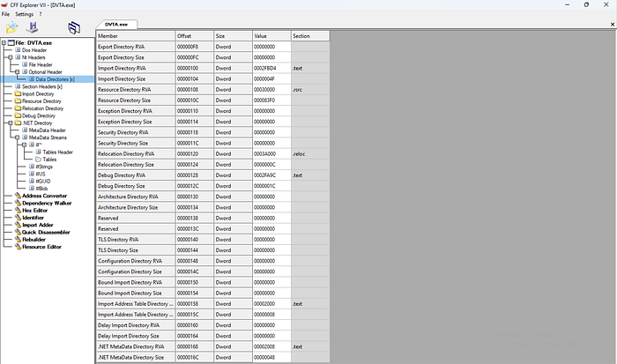Select the MetaData Header node

(48, 130)
